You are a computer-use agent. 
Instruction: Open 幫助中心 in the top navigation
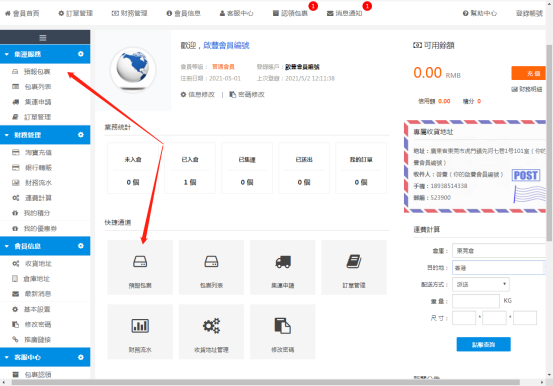click(480, 13)
